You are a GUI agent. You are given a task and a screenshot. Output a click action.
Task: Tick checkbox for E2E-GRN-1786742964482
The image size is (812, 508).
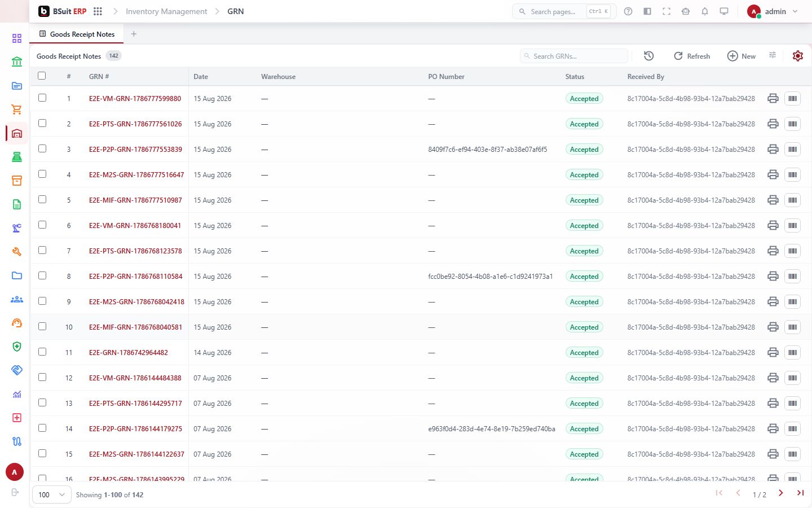(x=42, y=352)
